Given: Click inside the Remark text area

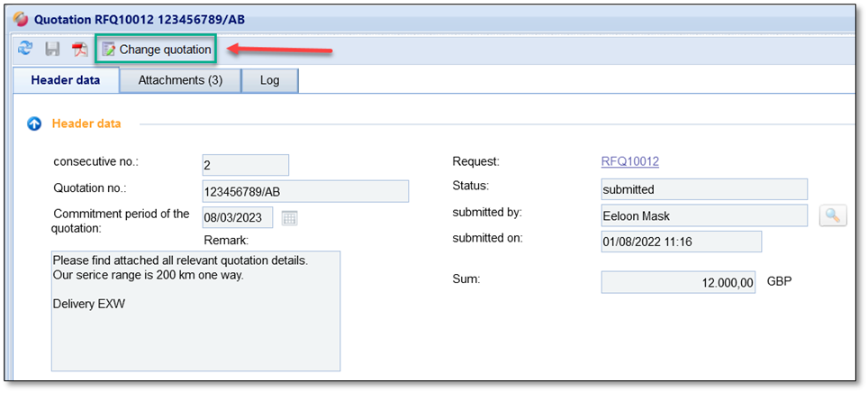Looking at the screenshot, I should 195,311.
